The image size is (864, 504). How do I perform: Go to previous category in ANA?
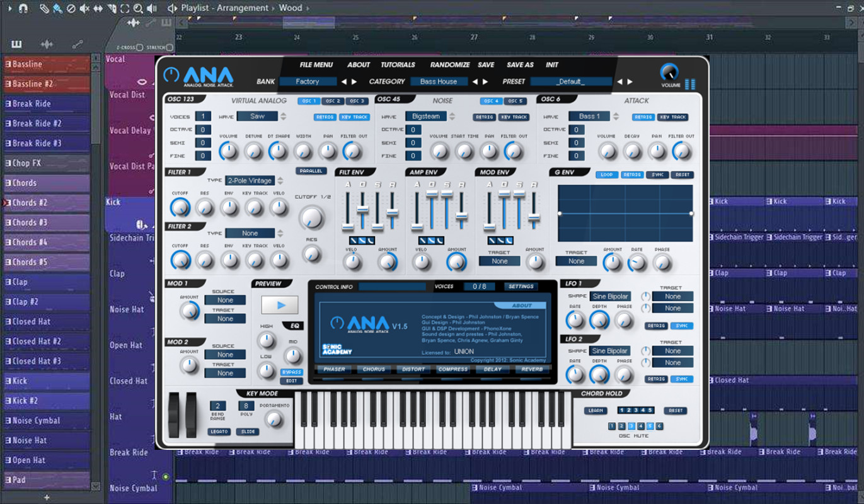475,81
